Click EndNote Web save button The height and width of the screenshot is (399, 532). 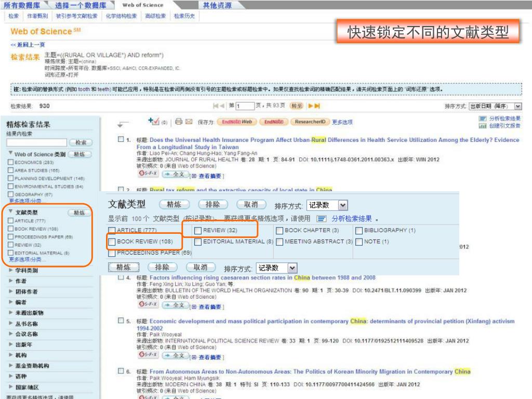click(237, 122)
